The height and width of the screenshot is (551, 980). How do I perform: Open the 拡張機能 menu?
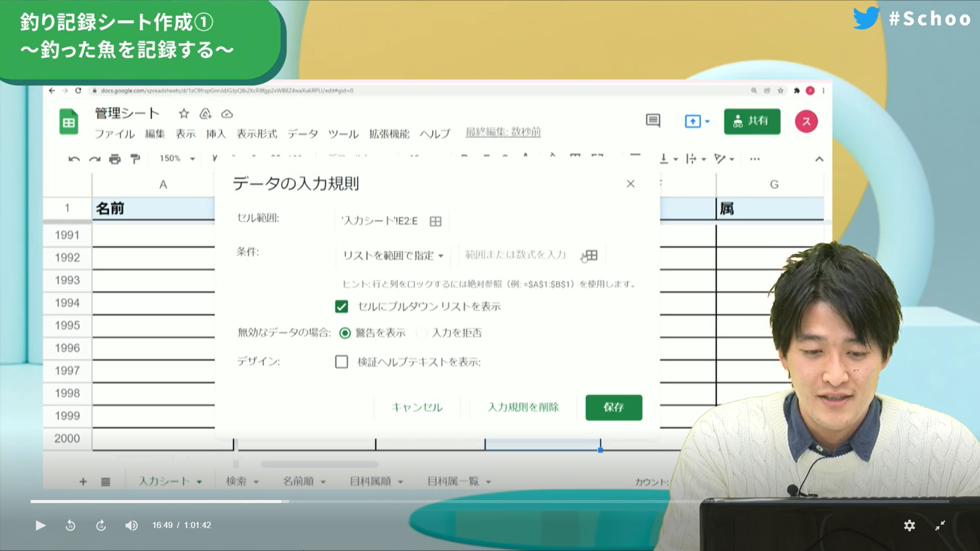pyautogui.click(x=389, y=134)
